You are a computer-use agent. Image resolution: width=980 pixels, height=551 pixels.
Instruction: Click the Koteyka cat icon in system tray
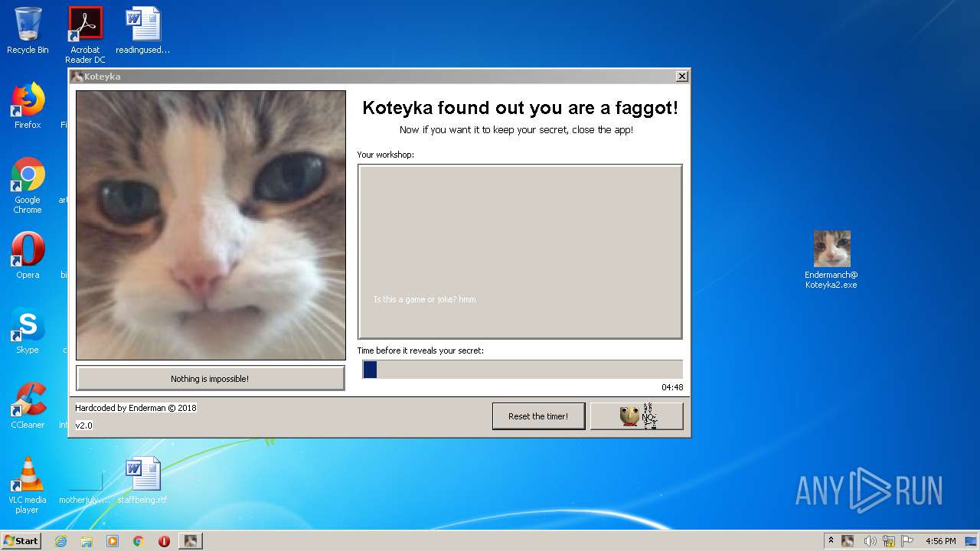click(x=848, y=541)
